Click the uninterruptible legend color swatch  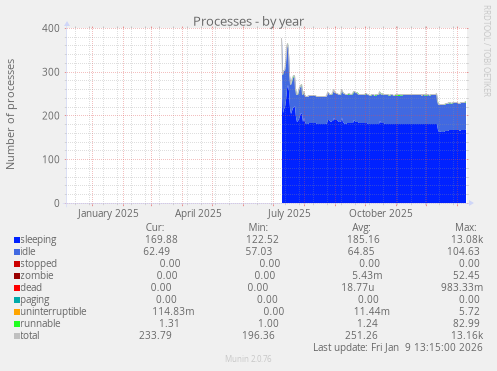point(17,312)
